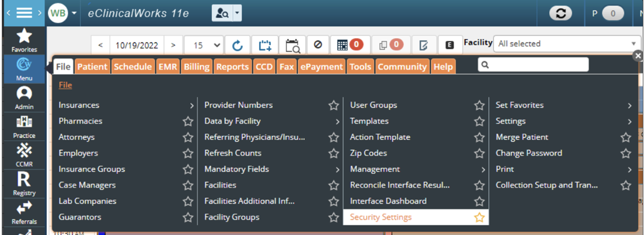This screenshot has width=644, height=235.
Task: Switch to the ePayment tab
Action: (321, 67)
